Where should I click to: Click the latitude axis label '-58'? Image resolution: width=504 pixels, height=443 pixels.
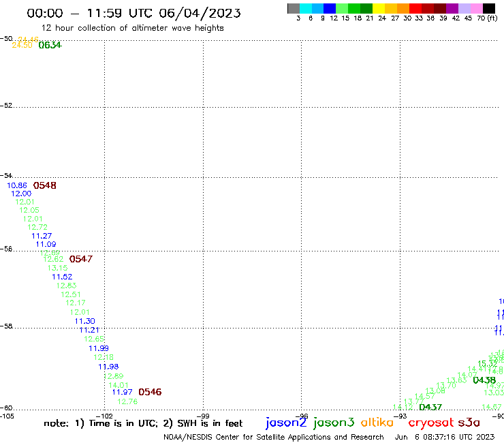pyautogui.click(x=6, y=326)
